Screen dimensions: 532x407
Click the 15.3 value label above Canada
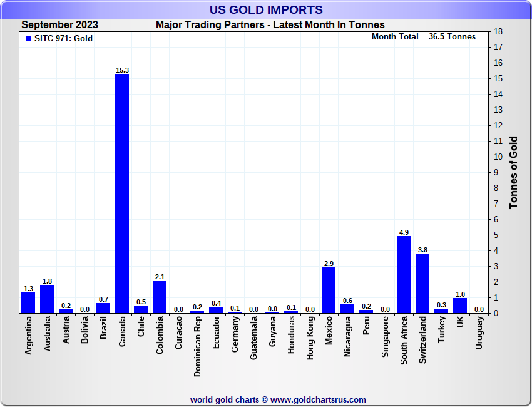pyautogui.click(x=122, y=70)
